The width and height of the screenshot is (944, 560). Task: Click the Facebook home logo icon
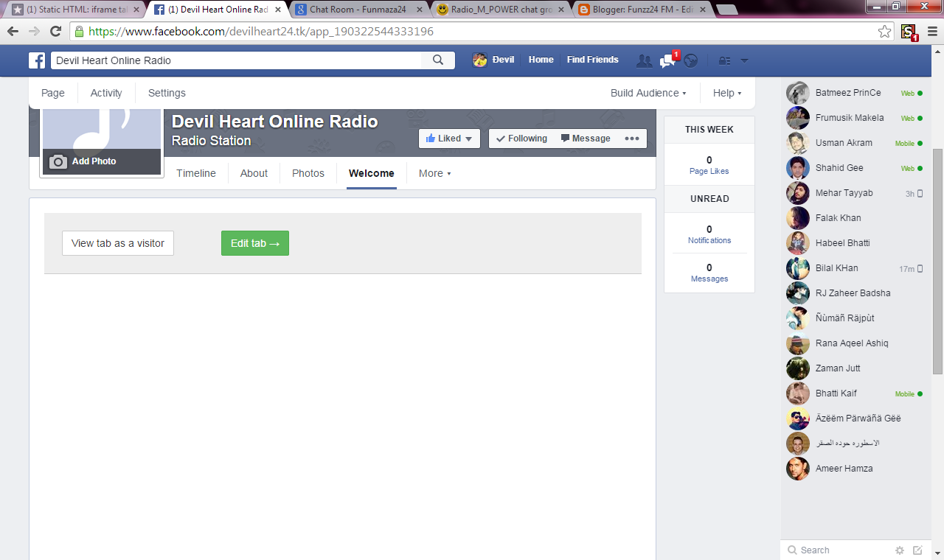pos(36,60)
